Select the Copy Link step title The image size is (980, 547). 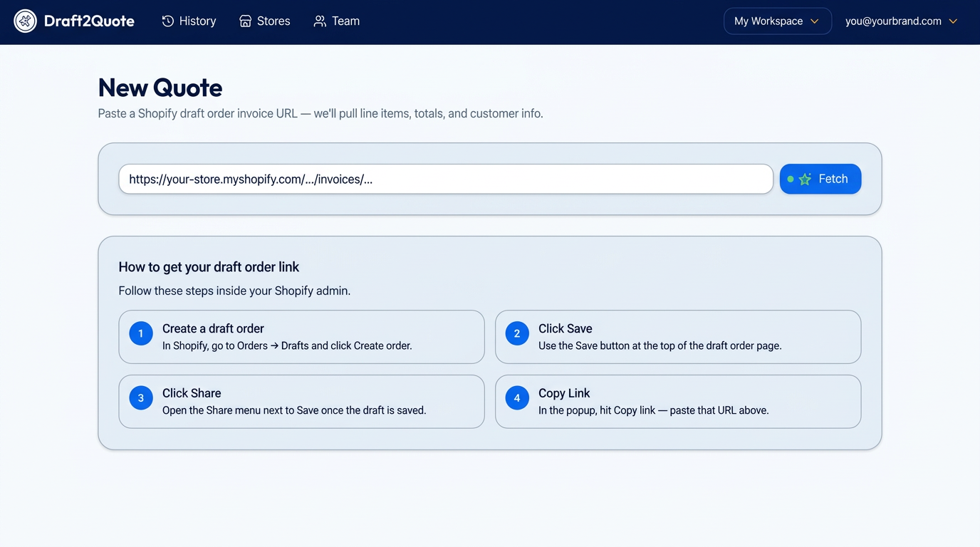(x=564, y=393)
